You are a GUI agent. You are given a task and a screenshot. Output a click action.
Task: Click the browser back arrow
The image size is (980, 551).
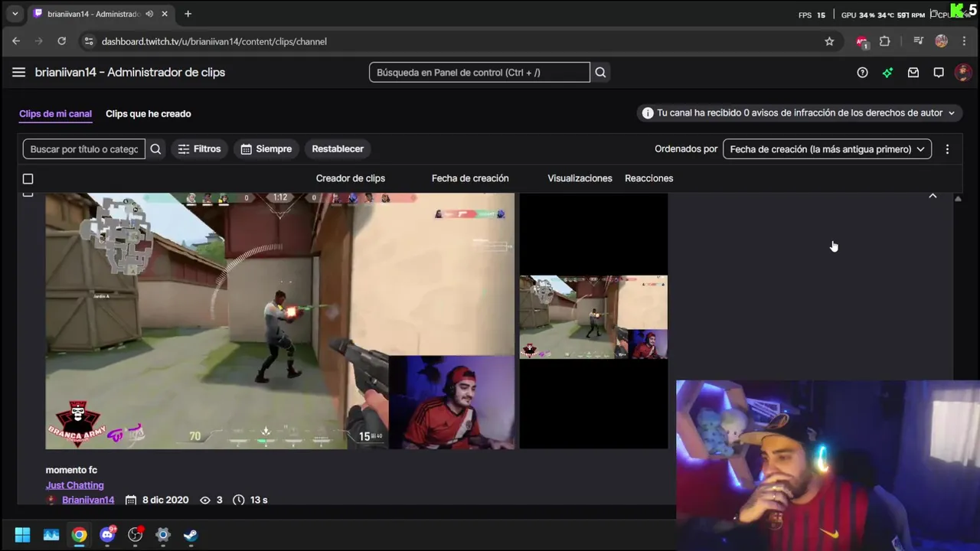16,41
